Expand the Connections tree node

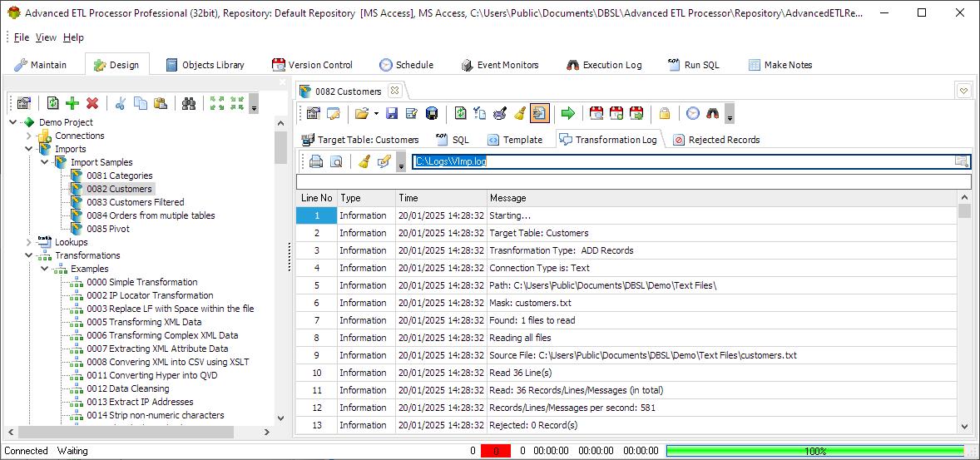tap(29, 136)
